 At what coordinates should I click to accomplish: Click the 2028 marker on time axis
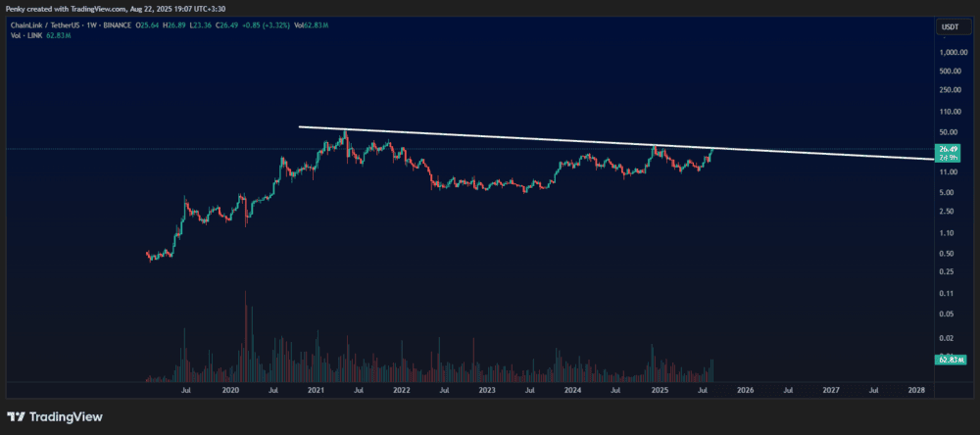(916, 390)
